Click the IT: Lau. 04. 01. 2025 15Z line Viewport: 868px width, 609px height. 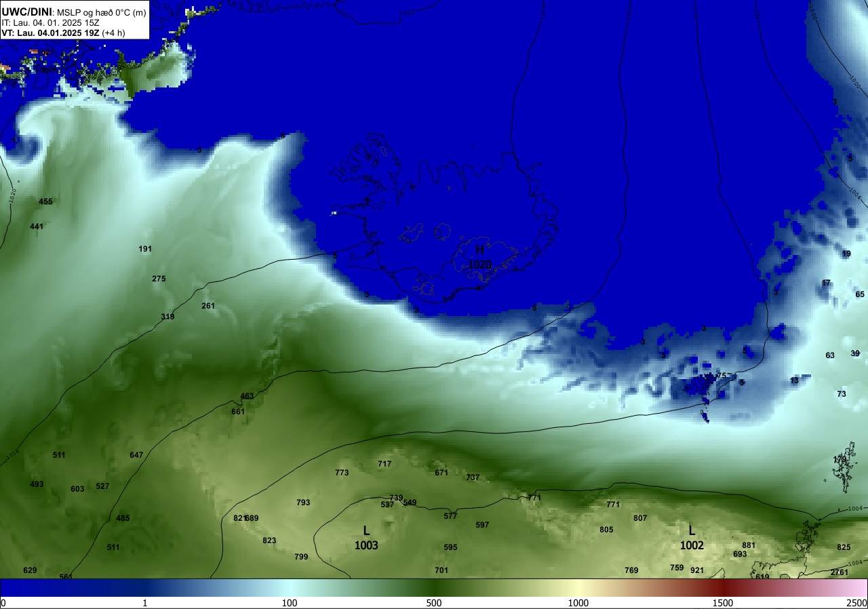tap(51, 22)
